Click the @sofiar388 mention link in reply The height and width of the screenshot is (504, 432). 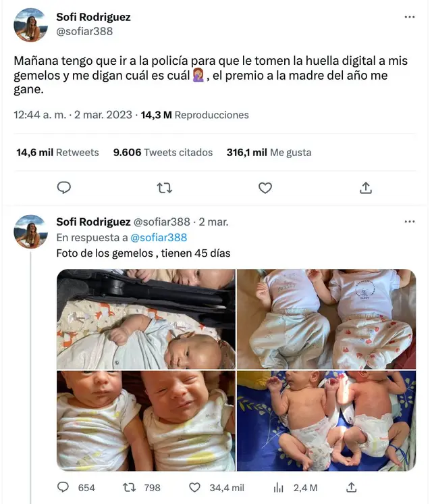159,238
